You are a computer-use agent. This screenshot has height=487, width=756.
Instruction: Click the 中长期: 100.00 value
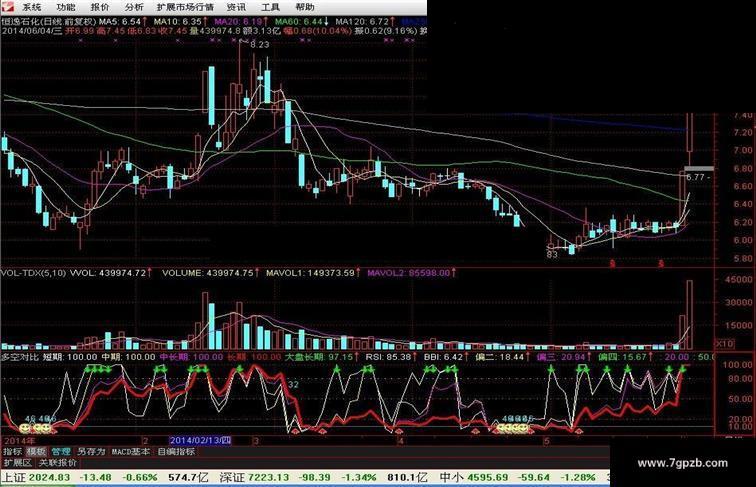191,357
